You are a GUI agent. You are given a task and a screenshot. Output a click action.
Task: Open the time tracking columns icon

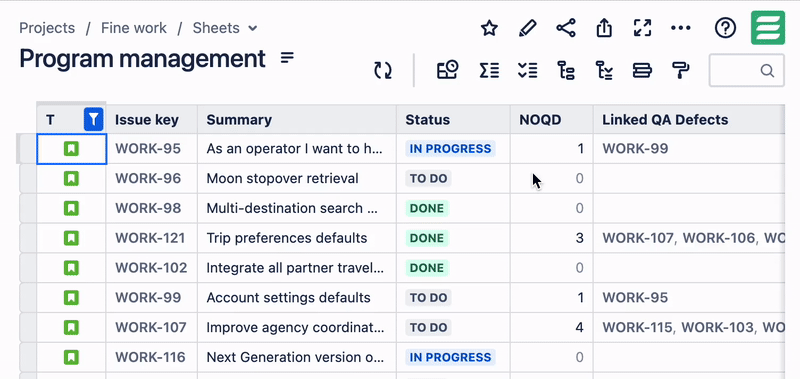[447, 70]
